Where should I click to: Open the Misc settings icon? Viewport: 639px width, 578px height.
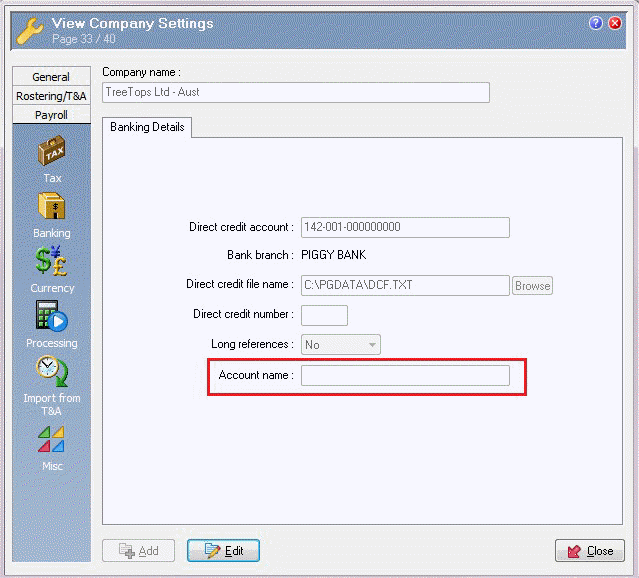click(x=51, y=439)
